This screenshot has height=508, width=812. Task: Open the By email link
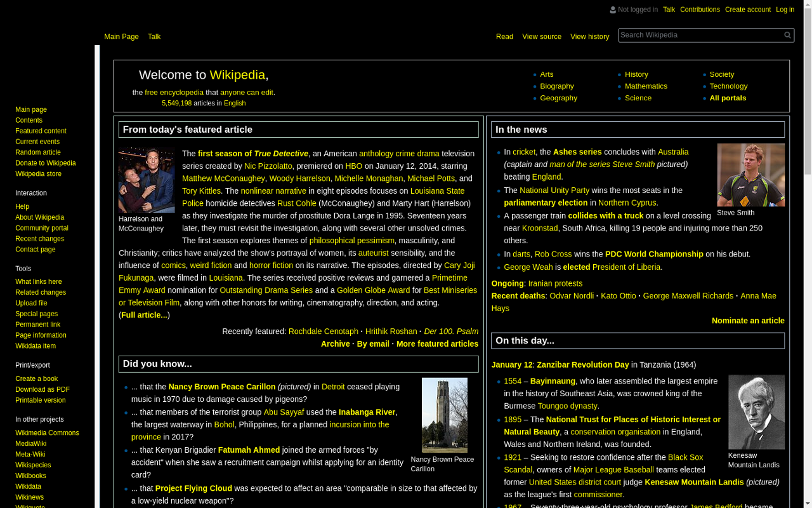[x=373, y=344]
